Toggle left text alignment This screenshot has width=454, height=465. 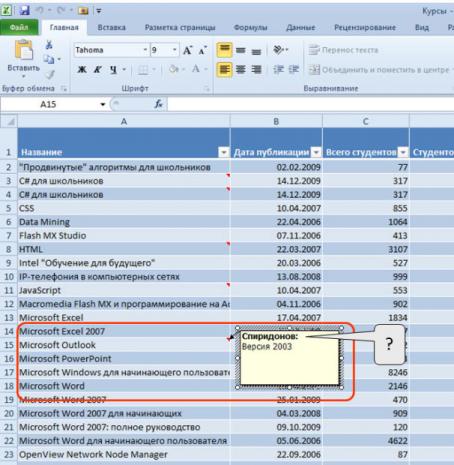224,70
